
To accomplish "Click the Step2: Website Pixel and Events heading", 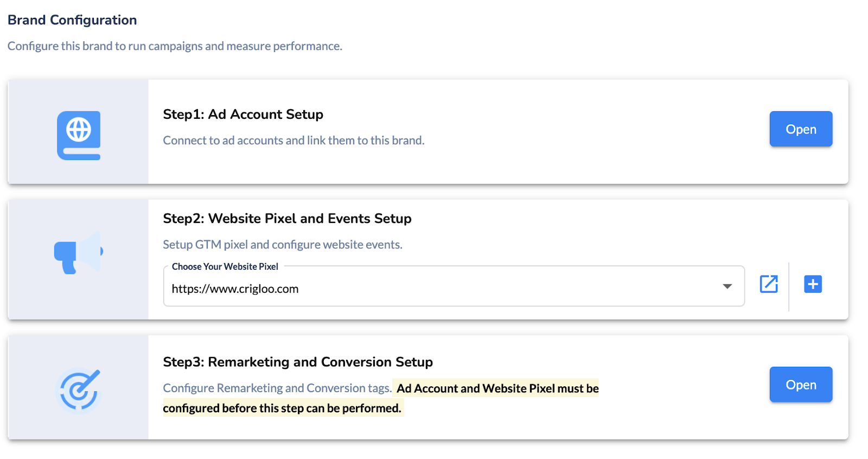I will (287, 219).
